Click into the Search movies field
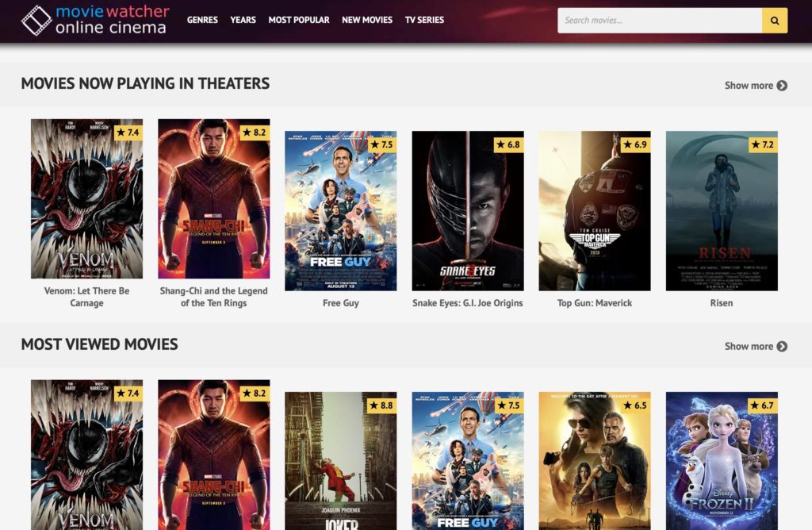This screenshot has width=812, height=530. [x=659, y=20]
